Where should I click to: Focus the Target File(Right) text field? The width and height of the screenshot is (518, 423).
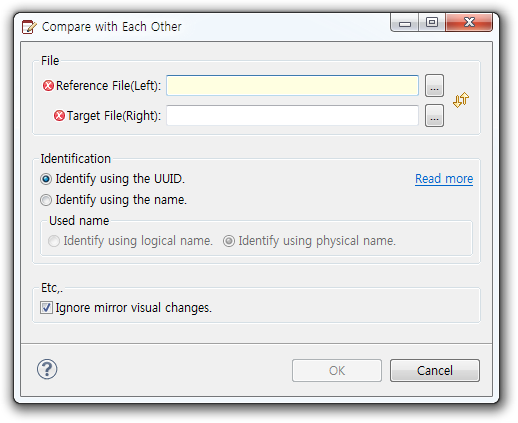(293, 116)
